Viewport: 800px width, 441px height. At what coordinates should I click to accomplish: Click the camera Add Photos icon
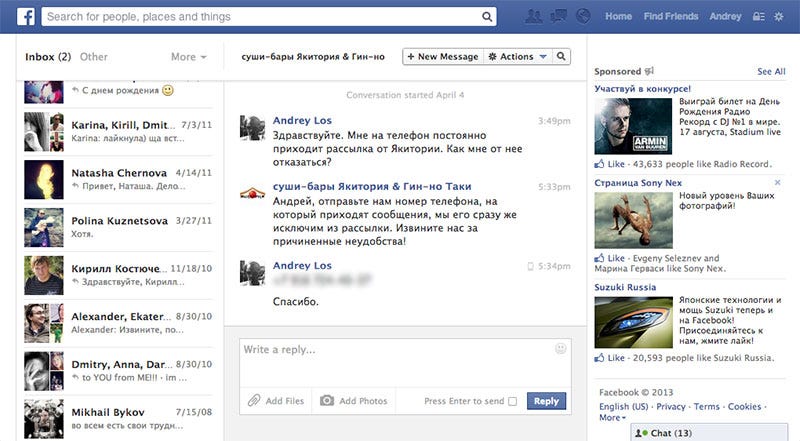point(327,401)
